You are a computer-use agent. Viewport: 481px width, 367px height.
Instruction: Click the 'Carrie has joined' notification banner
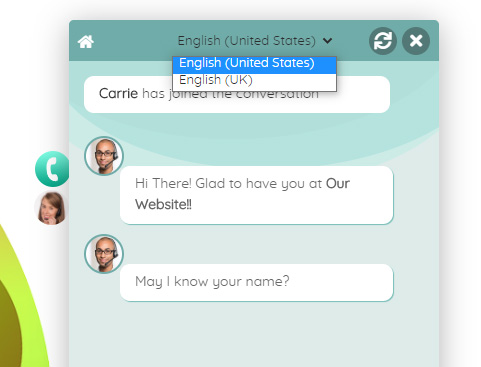pyautogui.click(x=237, y=94)
